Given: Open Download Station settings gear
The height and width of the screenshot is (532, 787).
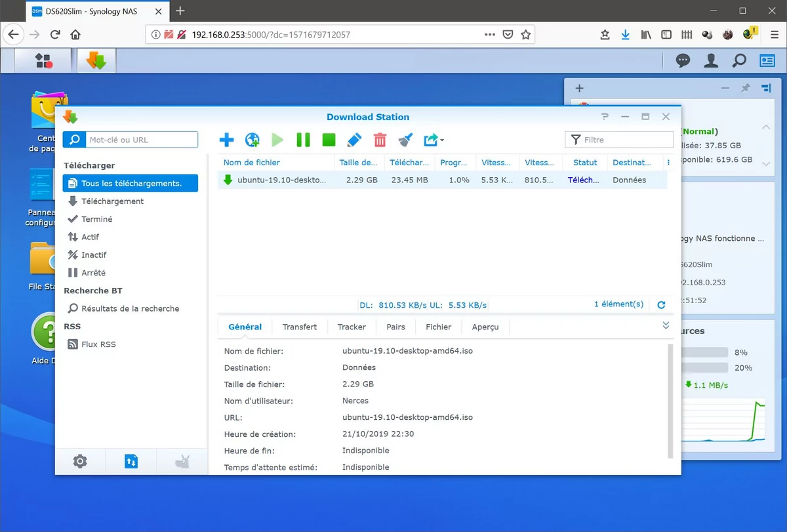Looking at the screenshot, I should (80, 461).
